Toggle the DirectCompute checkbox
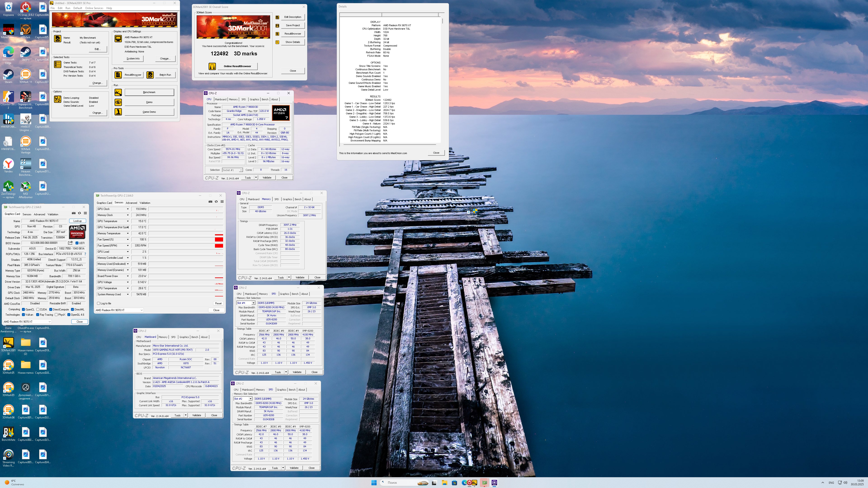The height and width of the screenshot is (488, 868). click(51, 309)
